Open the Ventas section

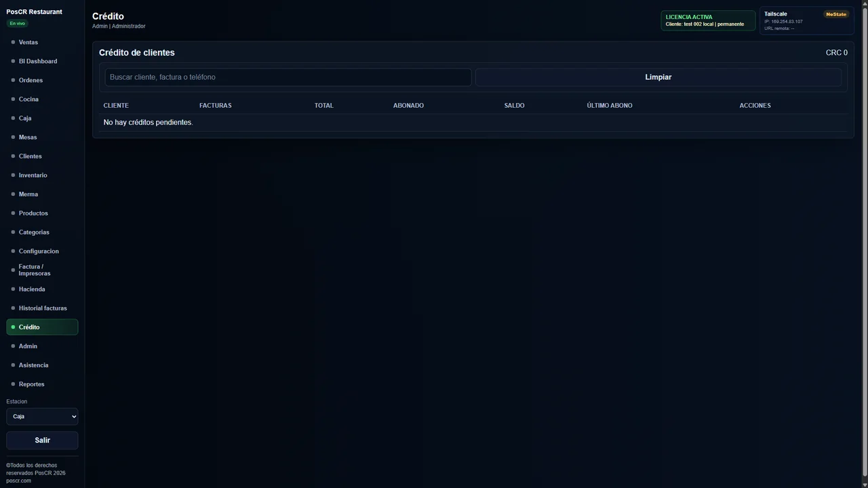42,42
